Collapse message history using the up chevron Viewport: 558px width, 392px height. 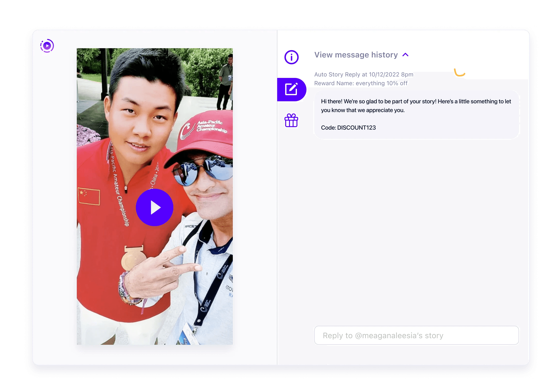tap(405, 55)
